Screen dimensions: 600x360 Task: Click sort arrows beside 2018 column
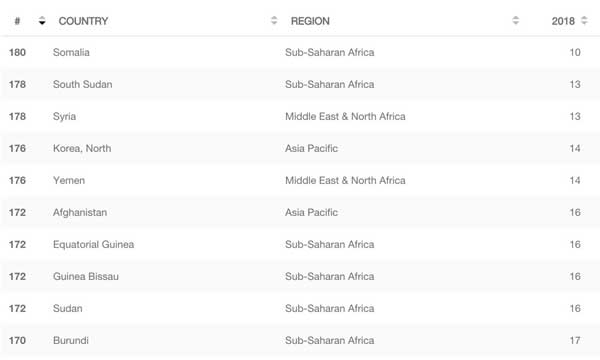click(584, 20)
